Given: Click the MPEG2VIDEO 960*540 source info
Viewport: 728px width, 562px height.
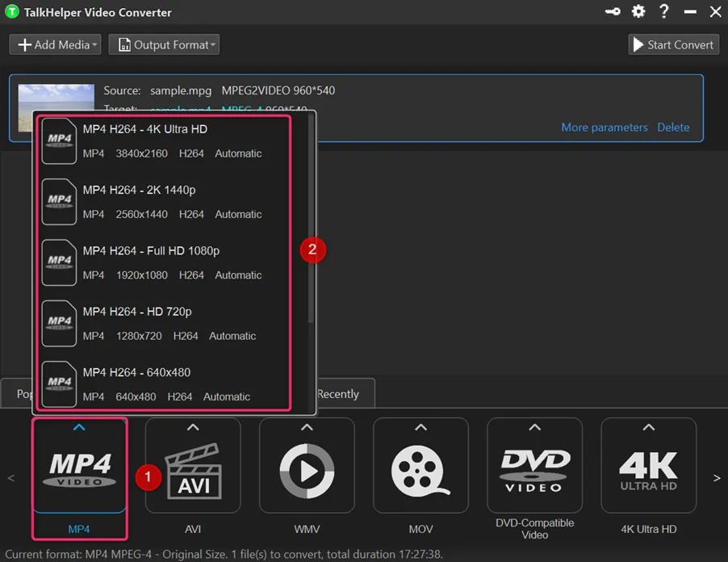Looking at the screenshot, I should [278, 90].
